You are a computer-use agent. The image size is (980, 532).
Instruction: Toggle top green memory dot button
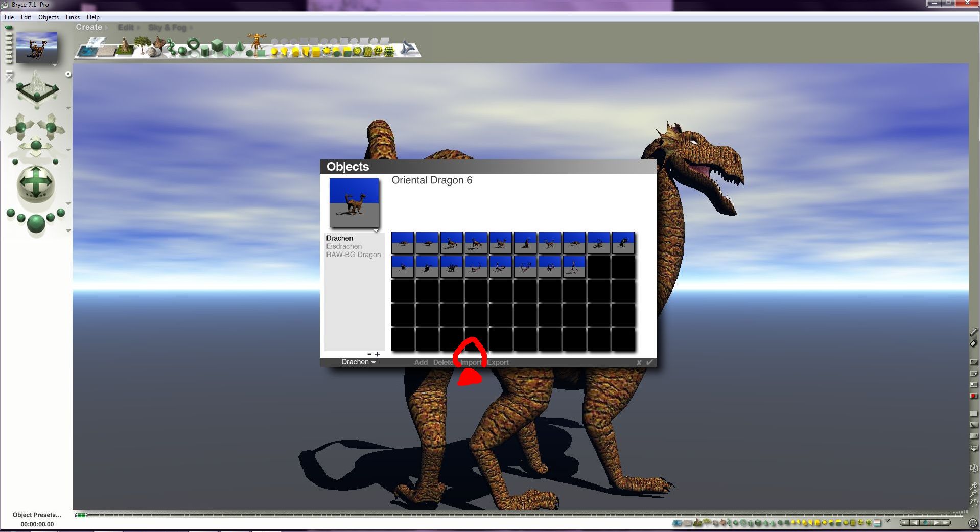[x=9, y=28]
